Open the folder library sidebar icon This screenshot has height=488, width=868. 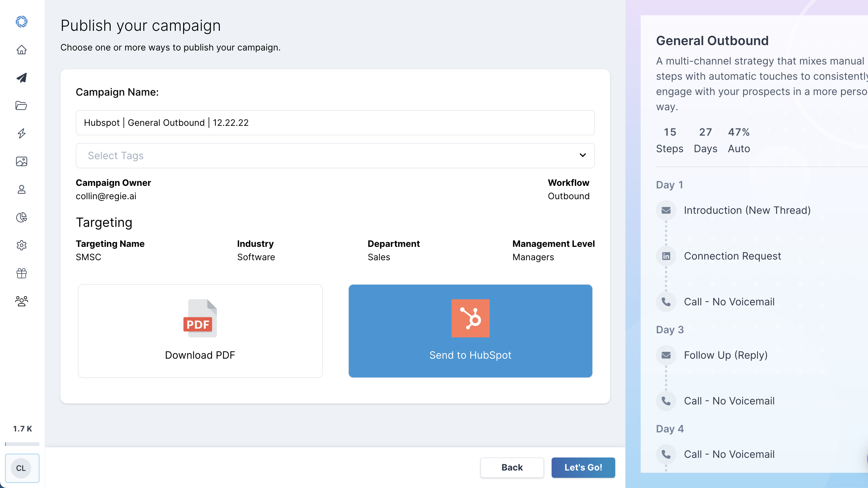(22, 106)
